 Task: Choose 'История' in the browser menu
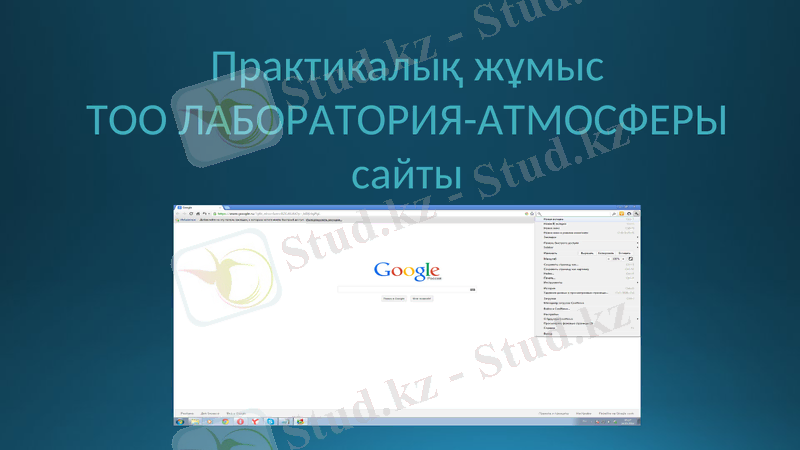[586, 288]
